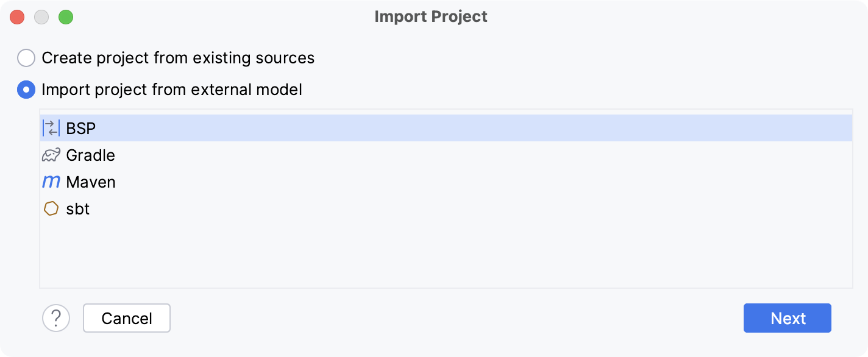Click the Maven row label text

coord(91,182)
